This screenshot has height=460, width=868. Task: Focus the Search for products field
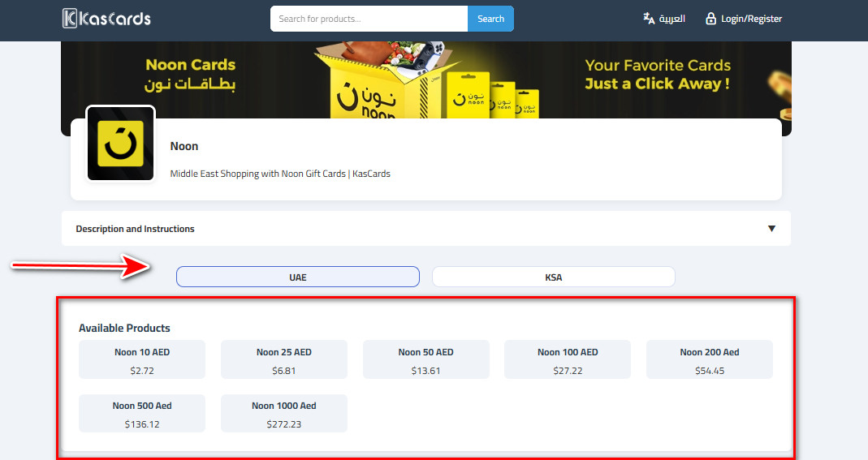point(369,19)
